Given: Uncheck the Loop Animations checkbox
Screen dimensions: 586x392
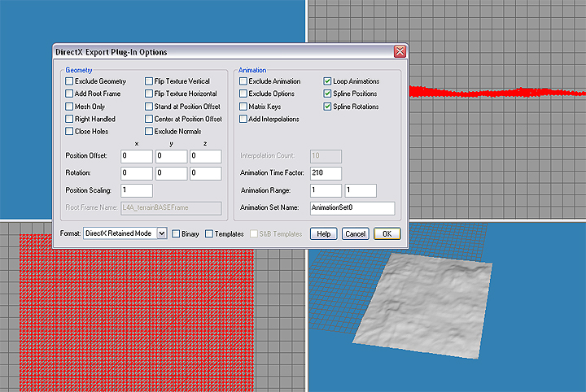Looking at the screenshot, I should [x=327, y=81].
